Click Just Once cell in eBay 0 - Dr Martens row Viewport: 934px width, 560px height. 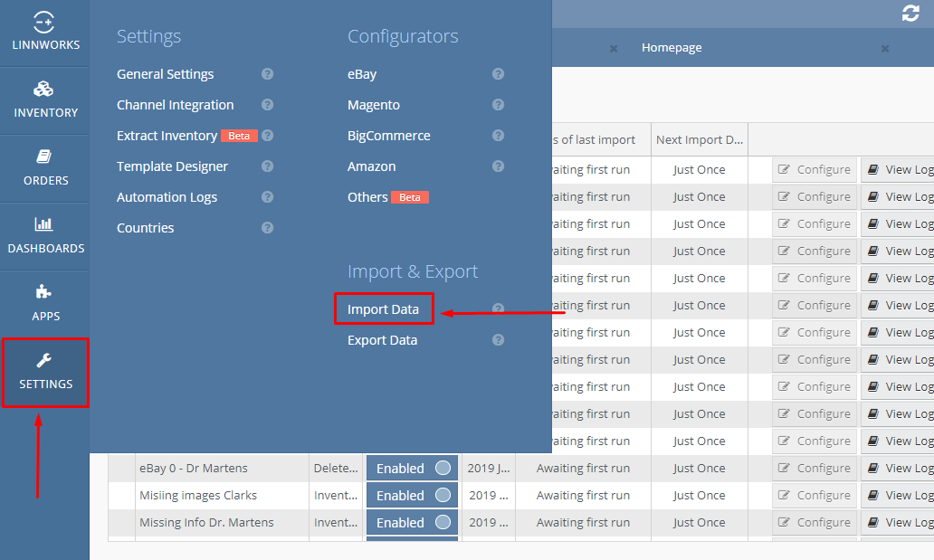(x=700, y=469)
